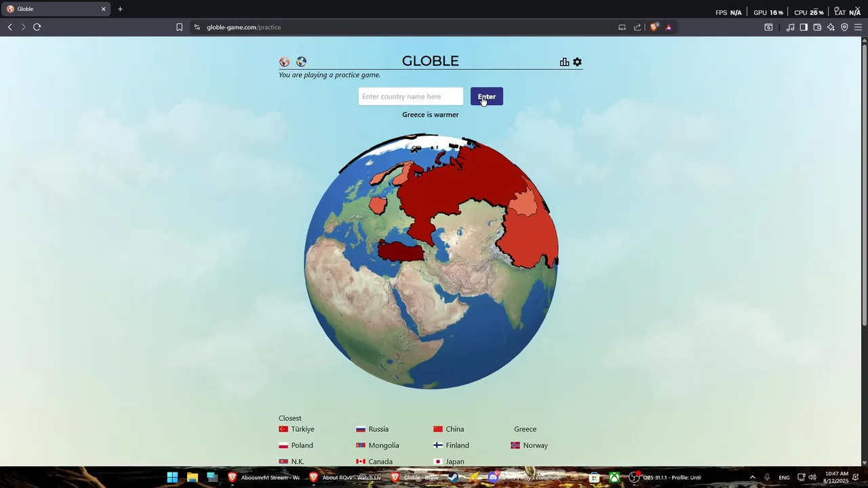
Task: Open the tab search icon in toolbar
Action: coord(768,27)
